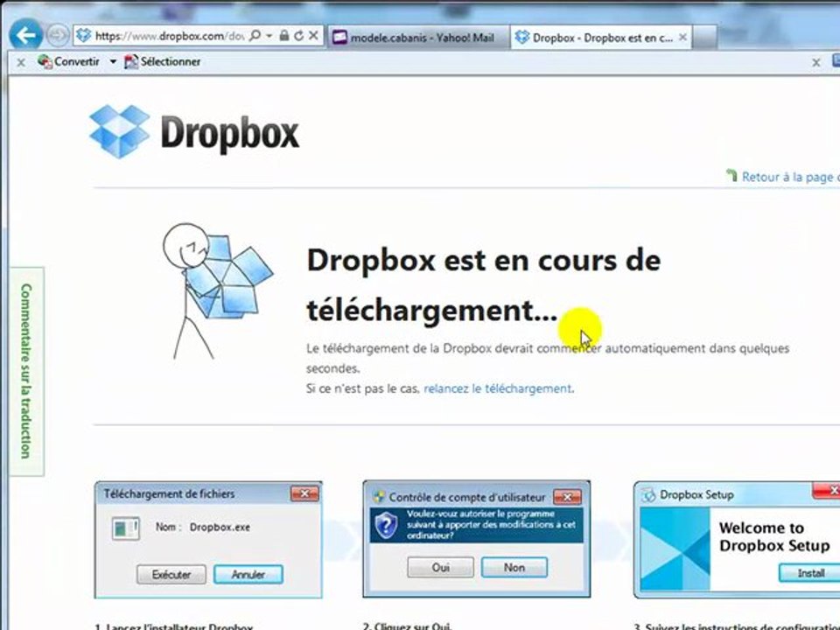
Task: Select the Dropbox download tab
Action: (x=601, y=38)
